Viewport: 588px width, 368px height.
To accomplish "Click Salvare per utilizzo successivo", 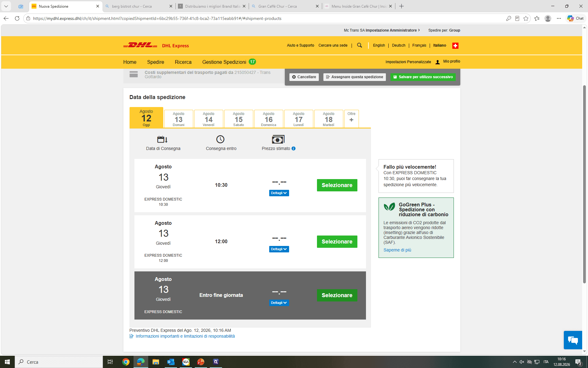I will 423,77.
